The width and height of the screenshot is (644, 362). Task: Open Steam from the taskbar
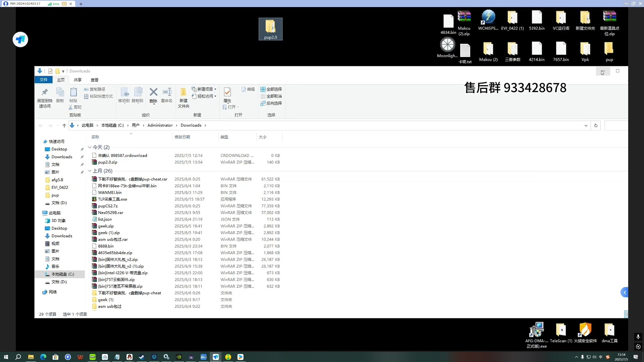(142, 357)
